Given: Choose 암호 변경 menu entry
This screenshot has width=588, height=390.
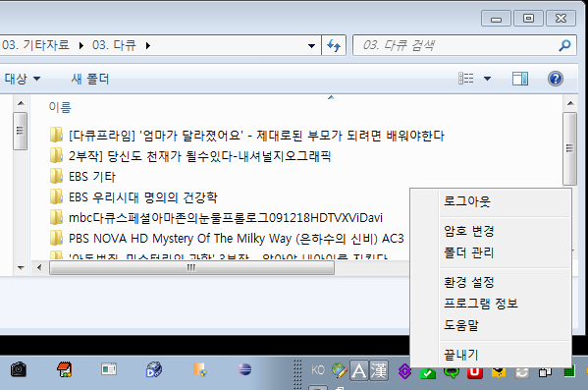Looking at the screenshot, I should (469, 231).
